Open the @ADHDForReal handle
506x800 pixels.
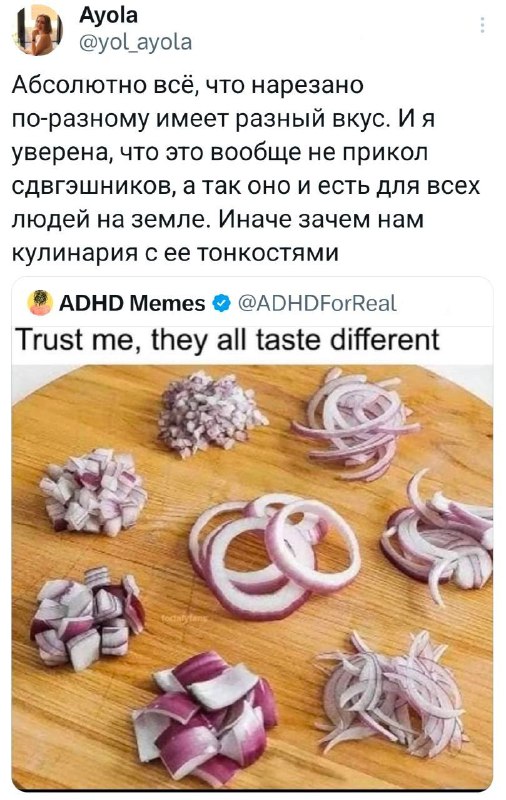[317, 304]
